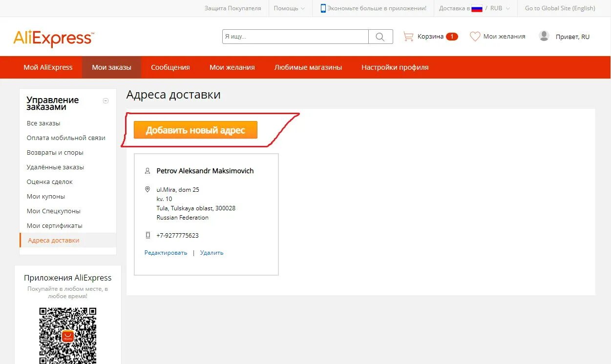Open Возвраты и споры sidebar item
Screen dimensions: 611x364
point(55,153)
